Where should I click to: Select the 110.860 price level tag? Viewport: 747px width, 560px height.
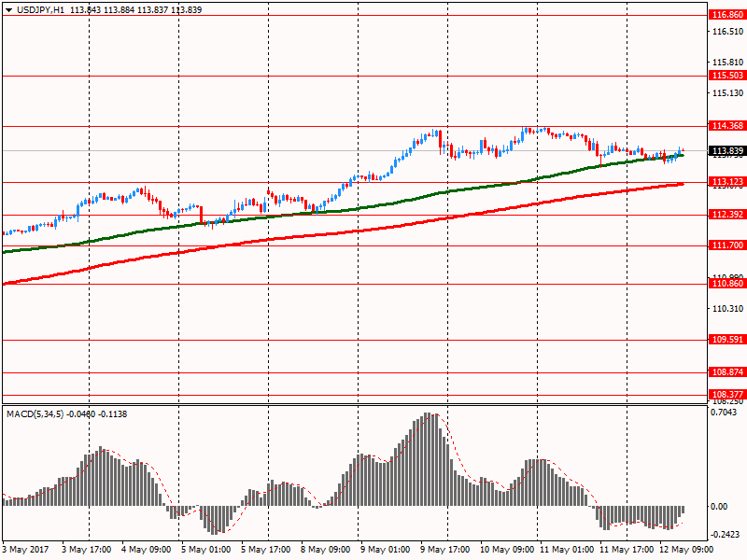pos(726,284)
